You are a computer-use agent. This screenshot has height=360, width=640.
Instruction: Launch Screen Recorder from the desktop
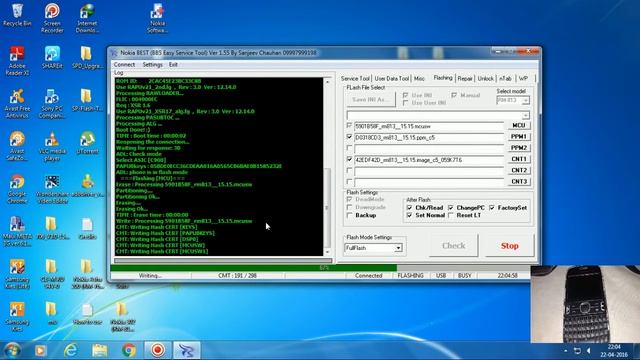(52, 18)
